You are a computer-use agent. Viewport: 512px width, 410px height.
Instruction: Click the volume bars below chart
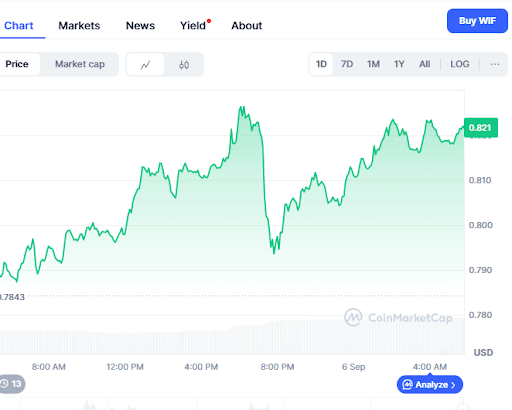(x=232, y=337)
